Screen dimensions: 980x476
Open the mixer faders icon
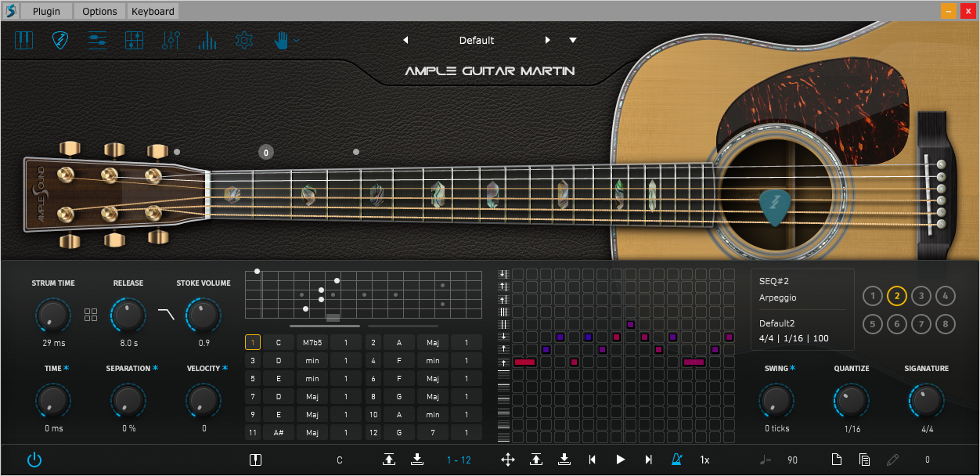coord(171,40)
